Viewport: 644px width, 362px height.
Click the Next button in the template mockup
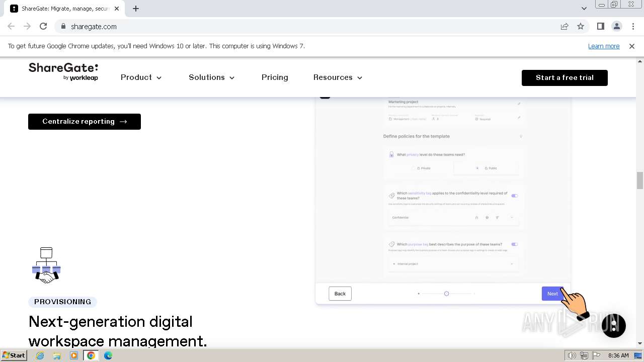point(552,294)
